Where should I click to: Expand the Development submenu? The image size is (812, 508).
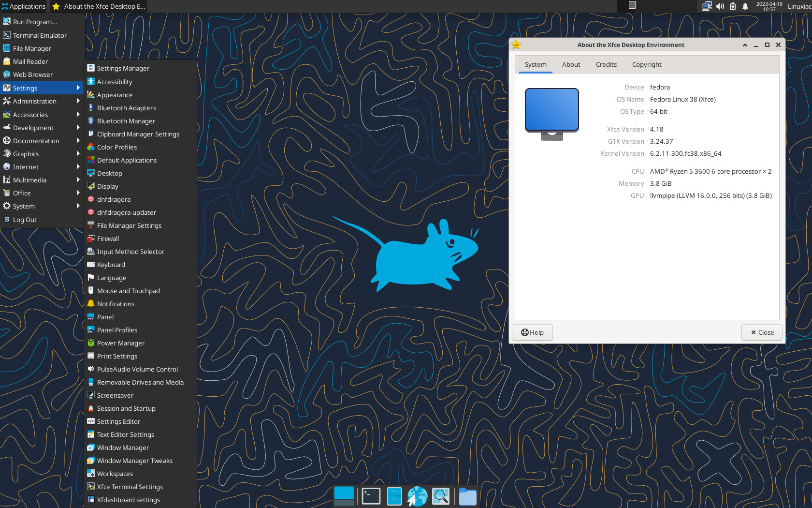click(x=42, y=128)
